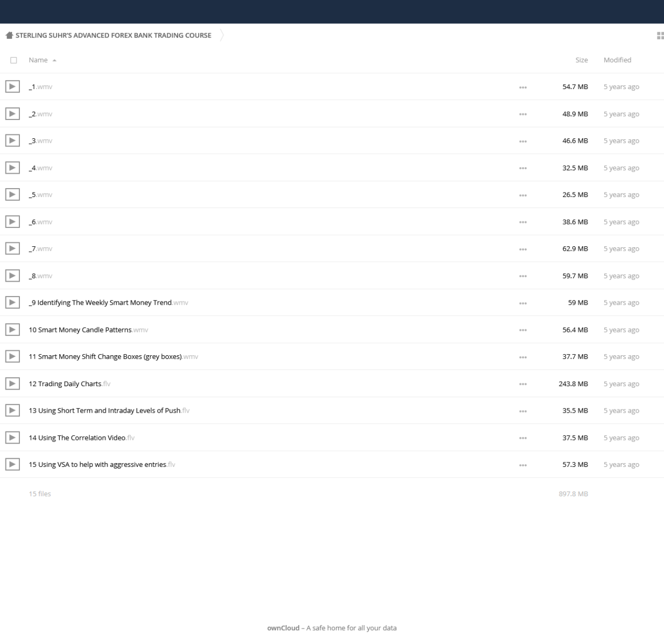Switch to grid view icon
The image size is (664, 644).
[x=660, y=35]
